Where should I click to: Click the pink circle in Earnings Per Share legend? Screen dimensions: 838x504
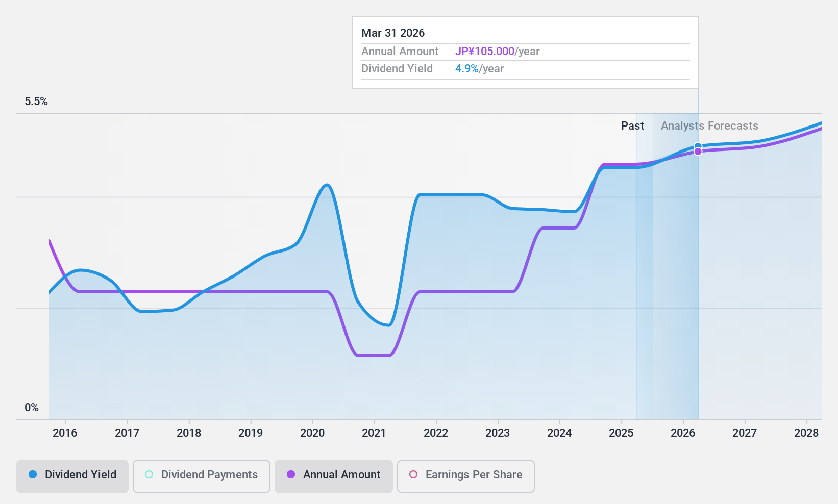click(x=413, y=474)
